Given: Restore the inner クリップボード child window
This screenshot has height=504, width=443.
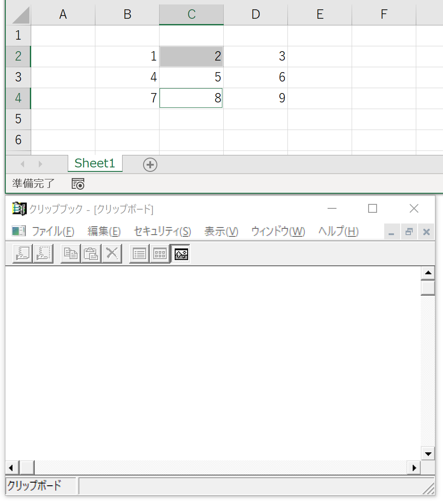Looking at the screenshot, I should click(x=409, y=232).
